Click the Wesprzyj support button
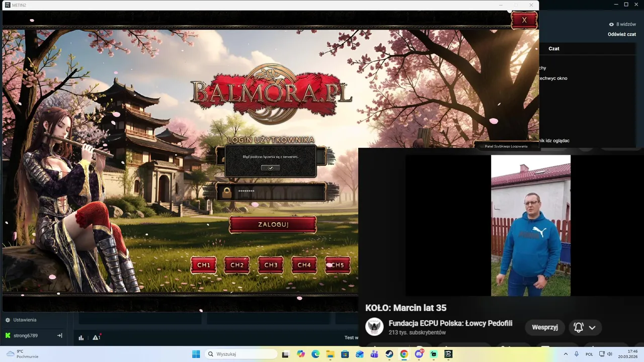 pos(545,327)
